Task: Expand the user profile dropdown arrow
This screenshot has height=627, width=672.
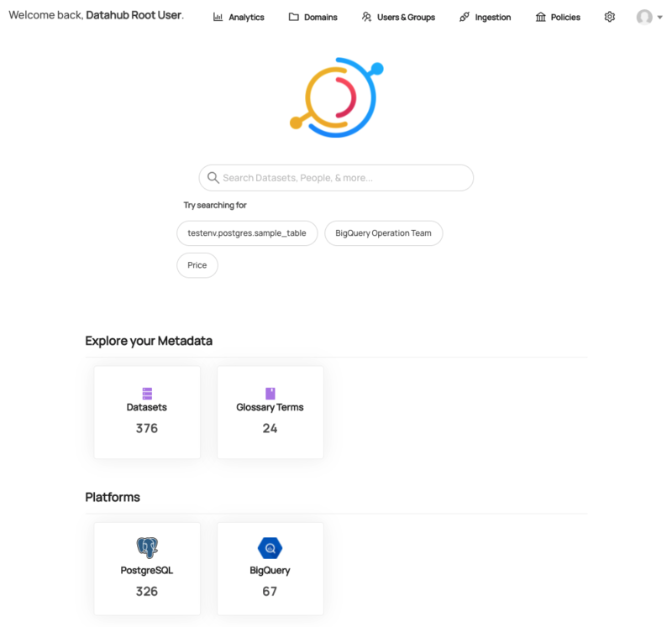Action: tap(660, 18)
